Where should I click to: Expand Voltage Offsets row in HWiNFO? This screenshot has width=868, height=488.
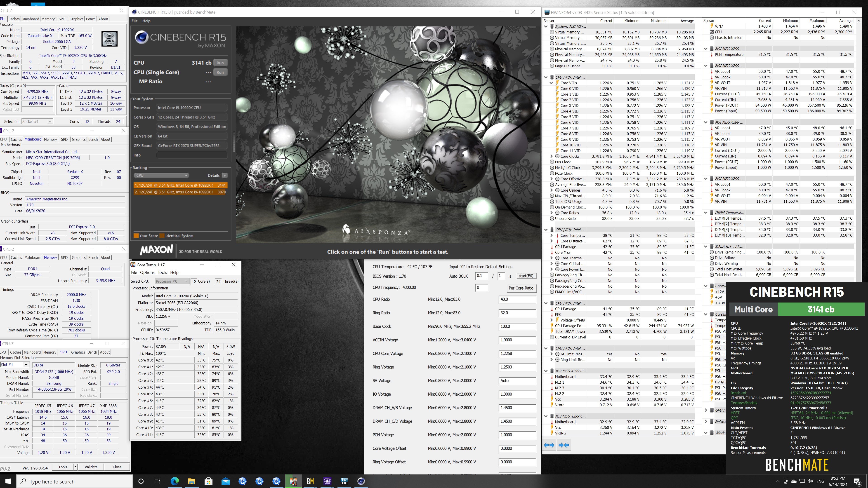pos(551,320)
